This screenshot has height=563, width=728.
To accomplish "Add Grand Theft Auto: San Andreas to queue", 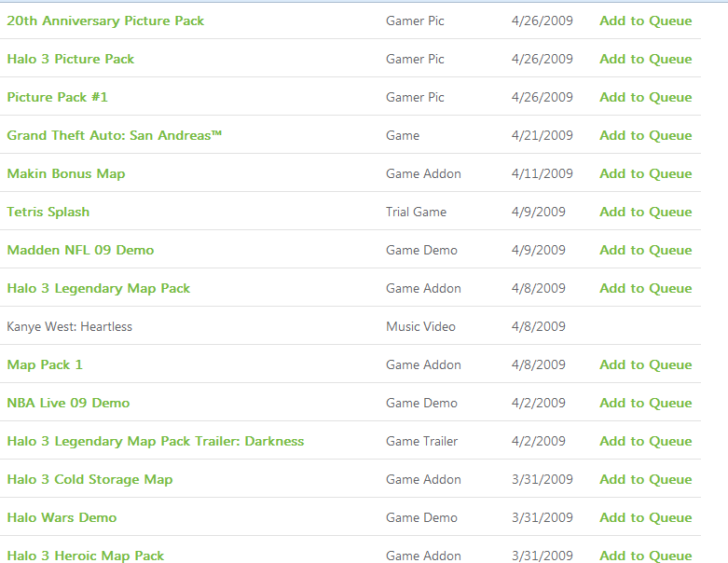I will click(646, 135).
